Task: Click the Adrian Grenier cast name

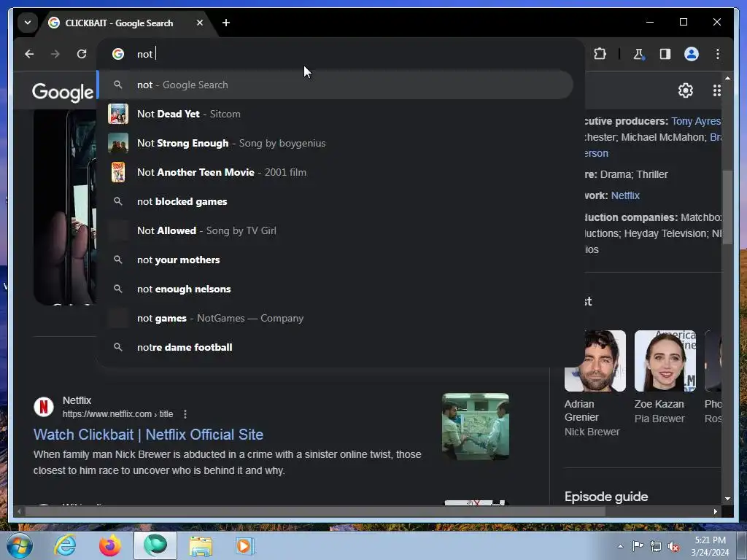Action: tap(581, 411)
